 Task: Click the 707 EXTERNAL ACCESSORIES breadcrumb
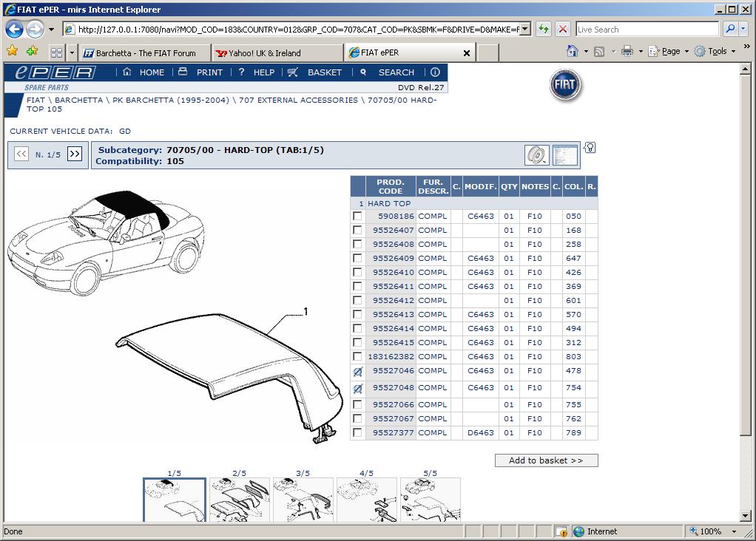coord(298,101)
